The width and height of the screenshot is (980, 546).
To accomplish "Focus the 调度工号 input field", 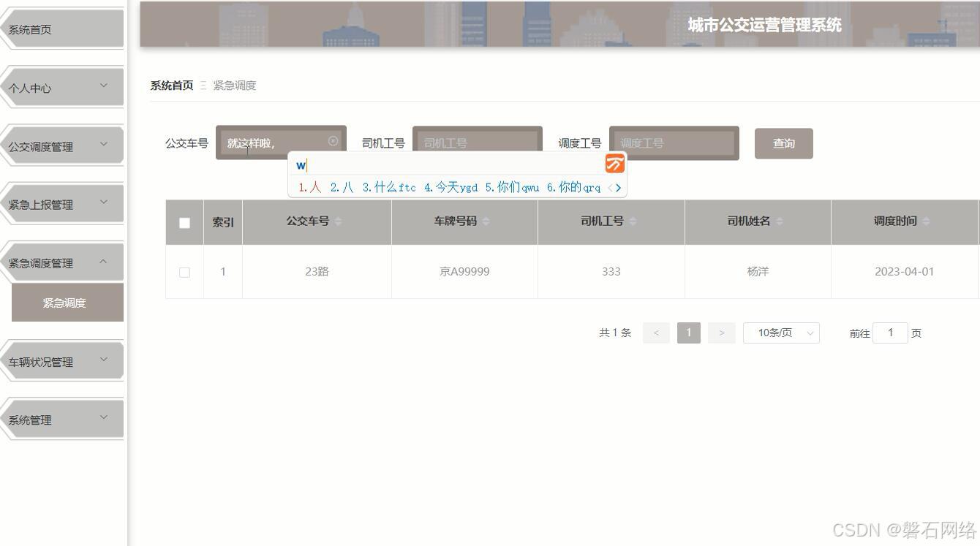I will [x=674, y=143].
